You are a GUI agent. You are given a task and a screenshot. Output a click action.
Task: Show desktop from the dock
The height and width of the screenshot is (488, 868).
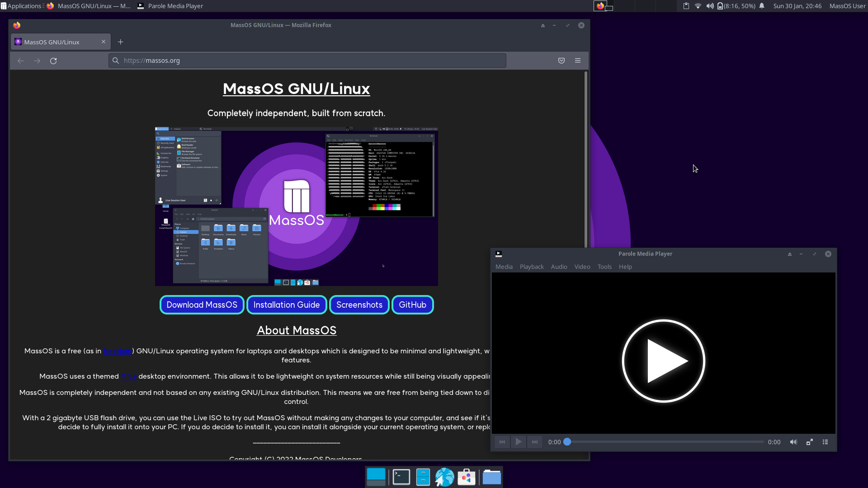click(376, 477)
